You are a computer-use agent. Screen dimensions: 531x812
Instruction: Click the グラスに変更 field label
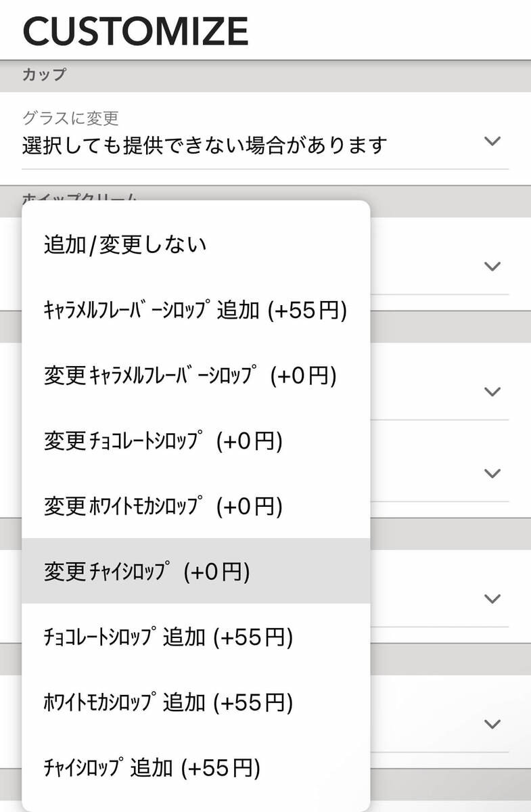click(70, 118)
